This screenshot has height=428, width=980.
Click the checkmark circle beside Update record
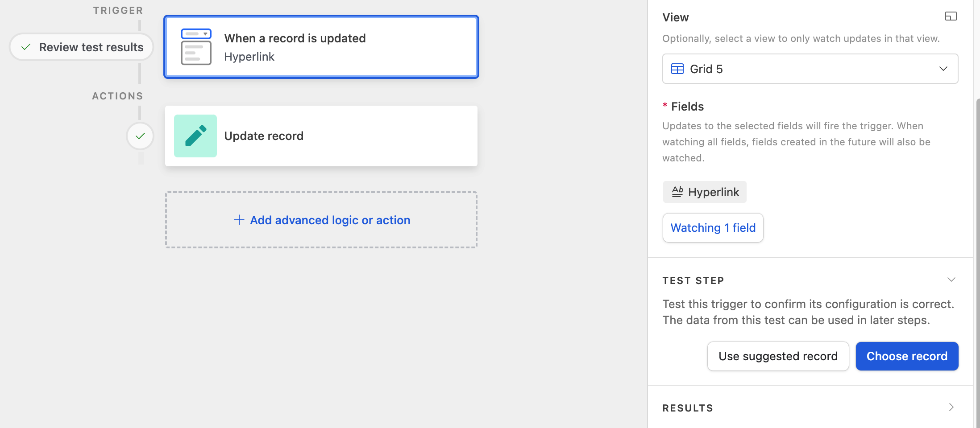tap(140, 136)
